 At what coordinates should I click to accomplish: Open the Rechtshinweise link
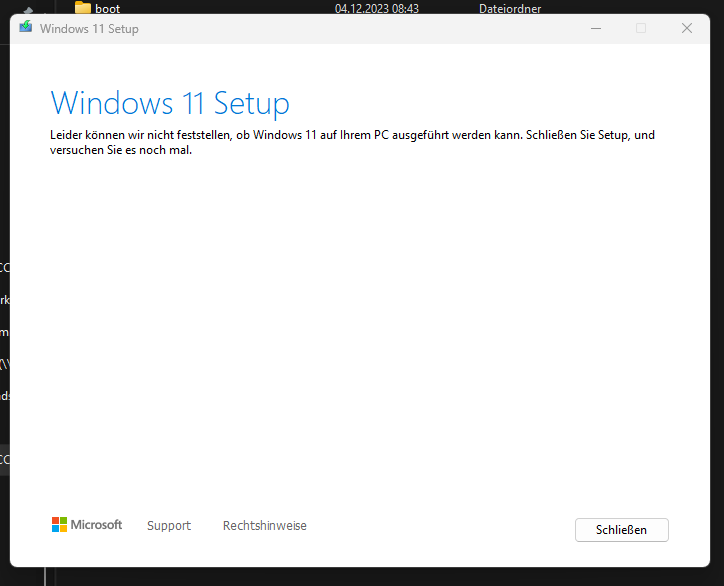pos(265,526)
